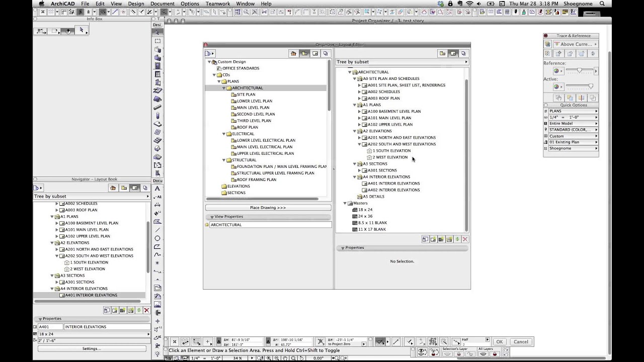Screen dimensions: 644x362
Task: Click the arrow pointer icon in the Info Box
Action: click(x=82, y=30)
